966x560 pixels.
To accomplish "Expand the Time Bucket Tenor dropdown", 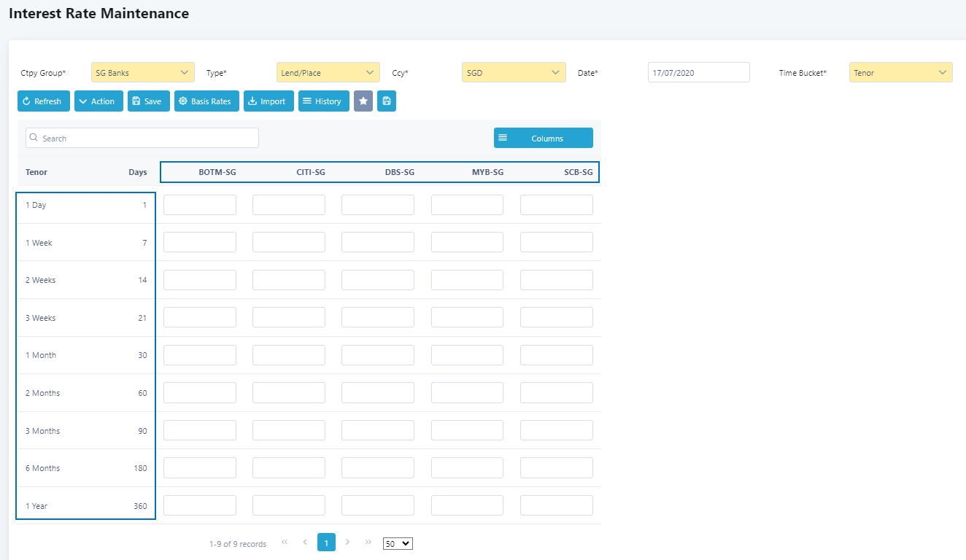I will click(x=901, y=72).
